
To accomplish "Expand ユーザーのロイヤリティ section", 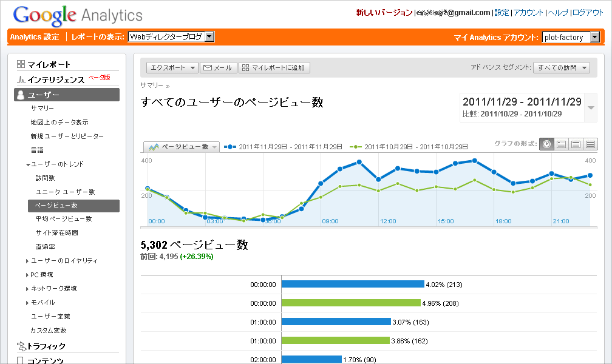I will tap(27, 261).
